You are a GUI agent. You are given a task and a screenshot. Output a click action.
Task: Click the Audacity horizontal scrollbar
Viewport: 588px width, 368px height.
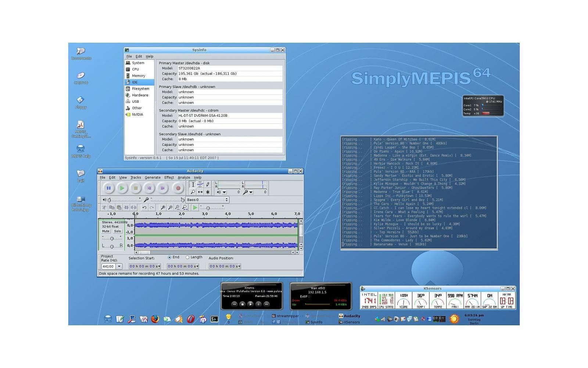tap(217, 252)
